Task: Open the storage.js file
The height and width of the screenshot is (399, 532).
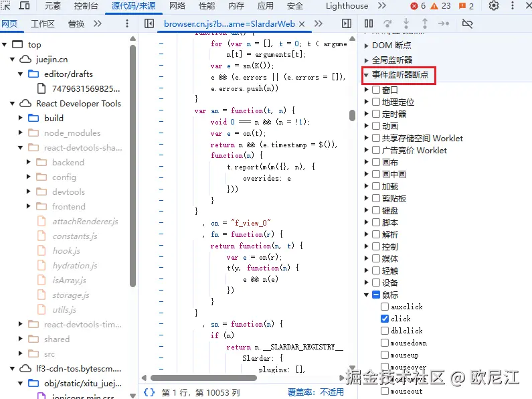Action: click(70, 295)
